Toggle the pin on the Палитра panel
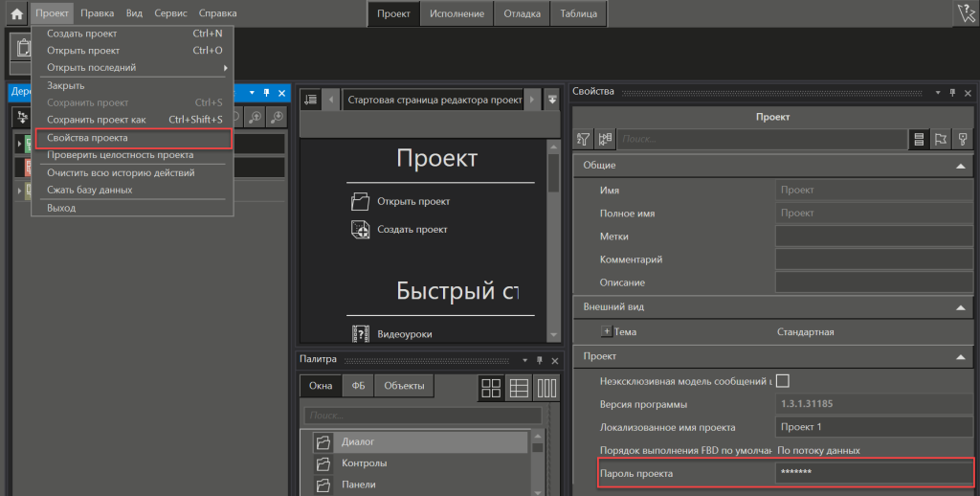980x496 pixels. [538, 360]
